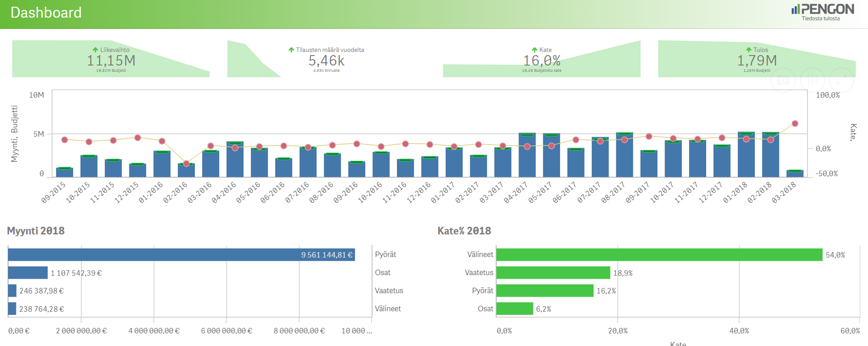
Task: Click the snapshot camera icon
Action: (783, 80)
